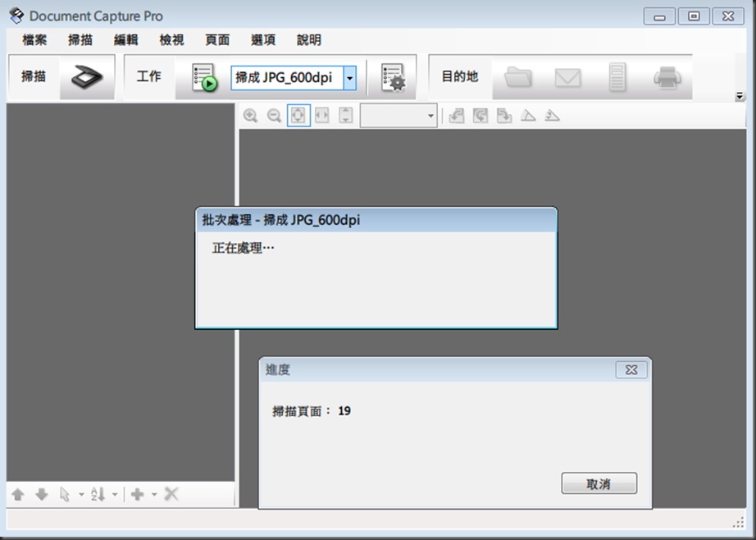The width and height of the screenshot is (756, 540).
Task: Click the Fit Height icon
Action: tap(344, 115)
